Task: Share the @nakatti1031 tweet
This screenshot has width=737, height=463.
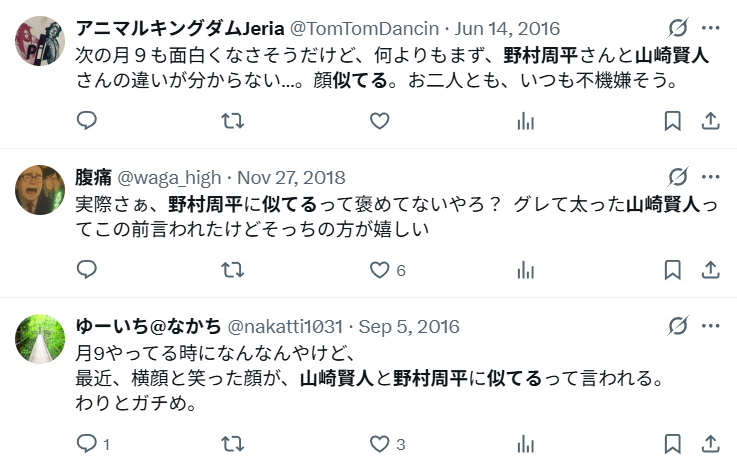Action: tap(711, 443)
